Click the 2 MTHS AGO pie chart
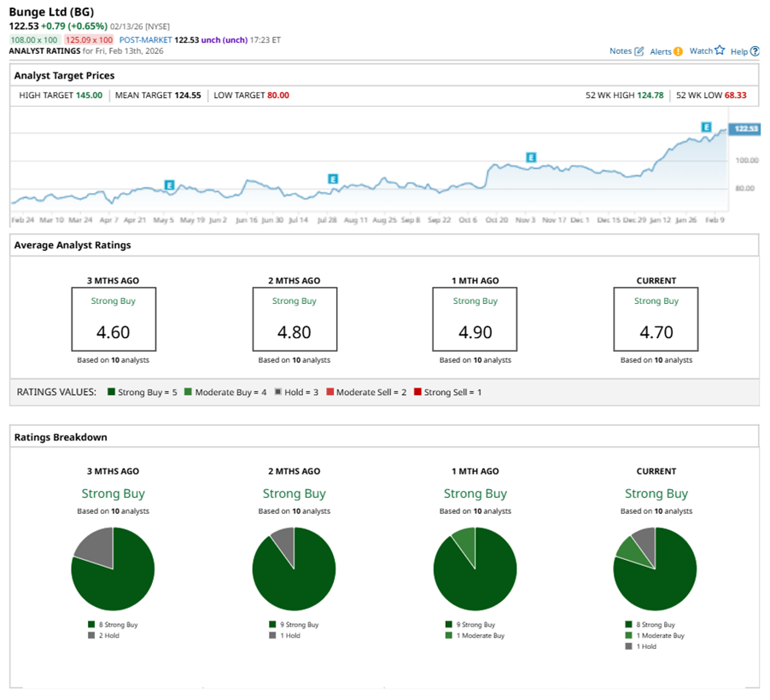 pos(294,569)
